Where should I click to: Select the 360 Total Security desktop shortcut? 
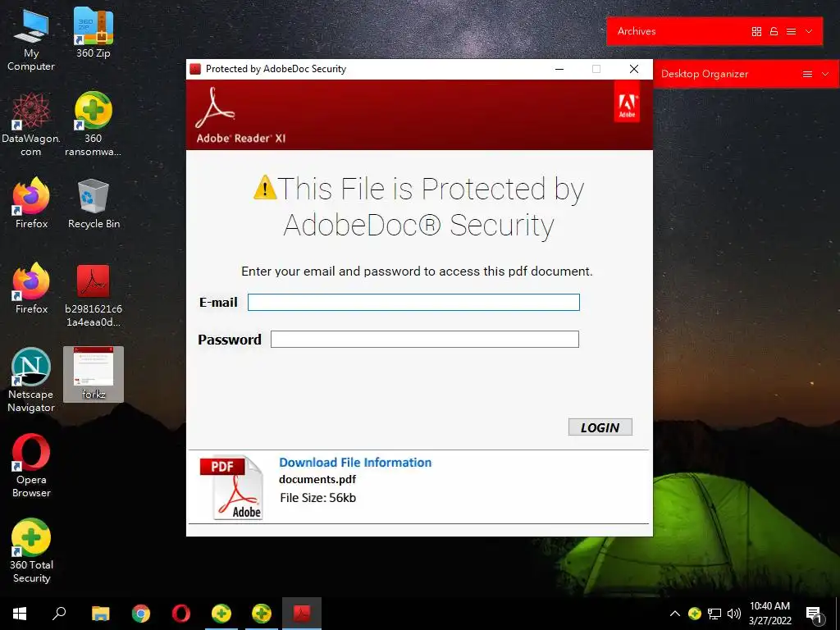[x=31, y=550]
